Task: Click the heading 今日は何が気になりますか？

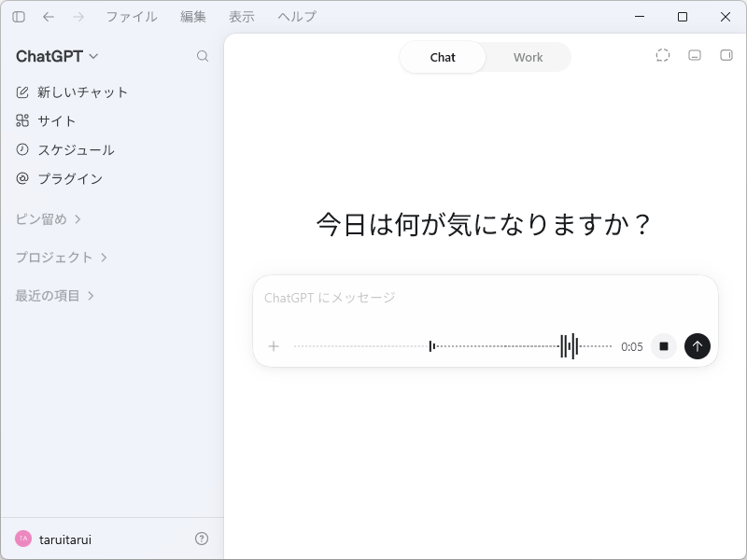Action: click(x=484, y=224)
